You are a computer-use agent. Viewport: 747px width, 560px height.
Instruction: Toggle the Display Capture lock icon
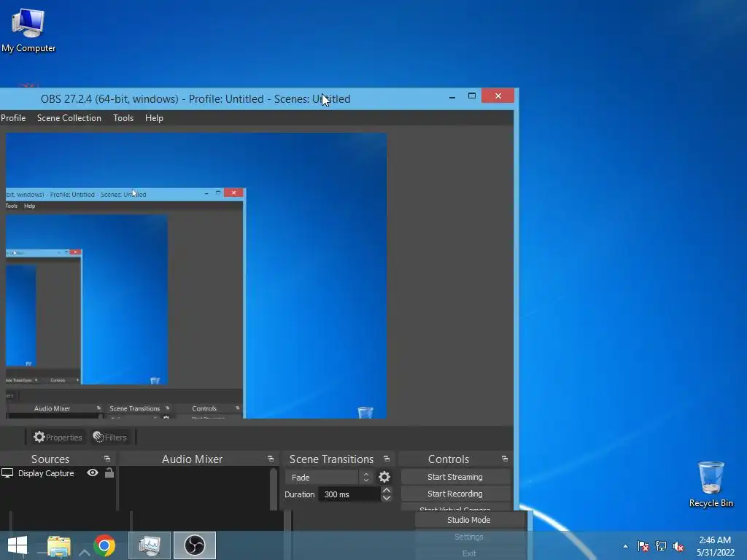109,472
